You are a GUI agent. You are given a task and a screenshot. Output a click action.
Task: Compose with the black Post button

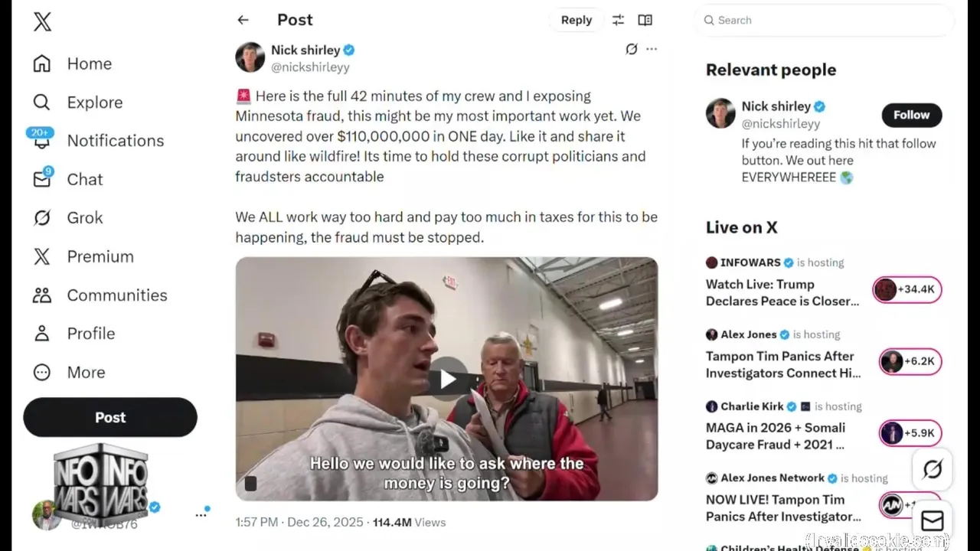click(x=110, y=417)
